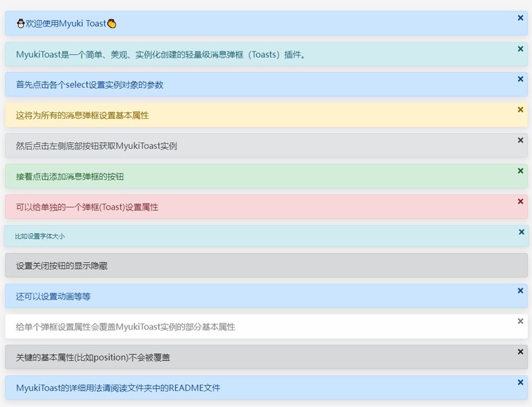This screenshot has width=532, height=407.
Task: Dismiss the small-font '比如设置字体大小' toast
Action: tap(521, 232)
